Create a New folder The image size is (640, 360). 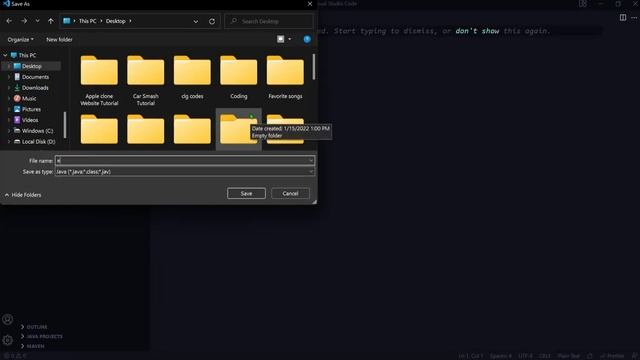59,40
